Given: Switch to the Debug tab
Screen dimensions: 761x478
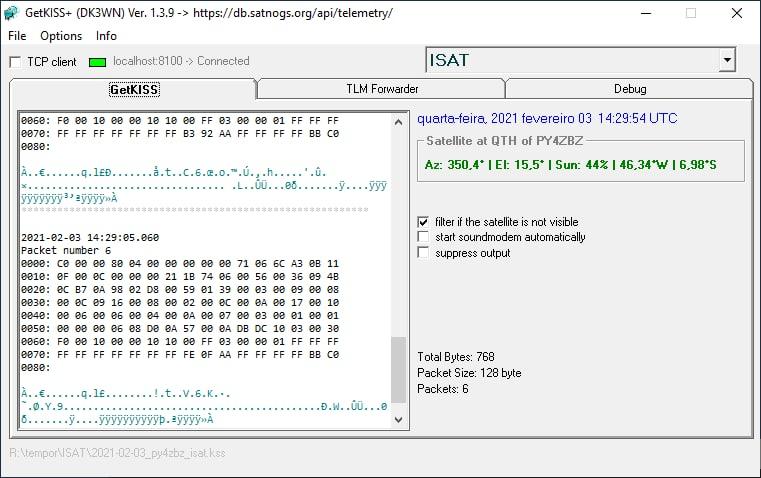Looking at the screenshot, I should click(x=629, y=89).
